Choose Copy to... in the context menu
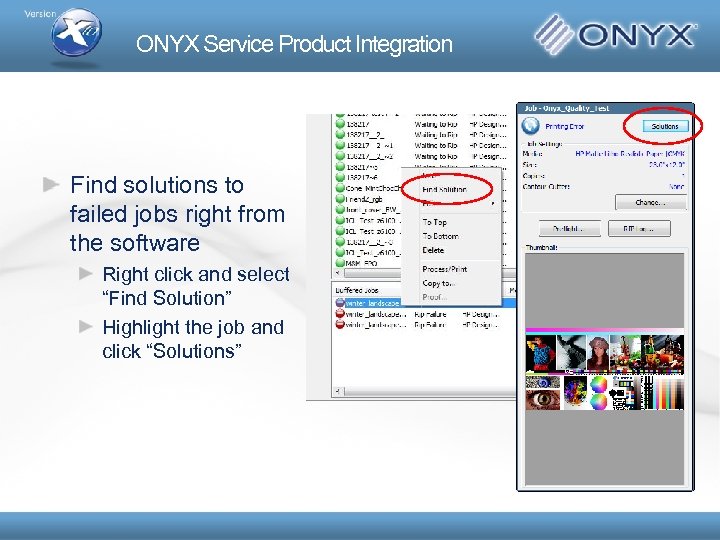The image size is (720, 540). click(439, 283)
